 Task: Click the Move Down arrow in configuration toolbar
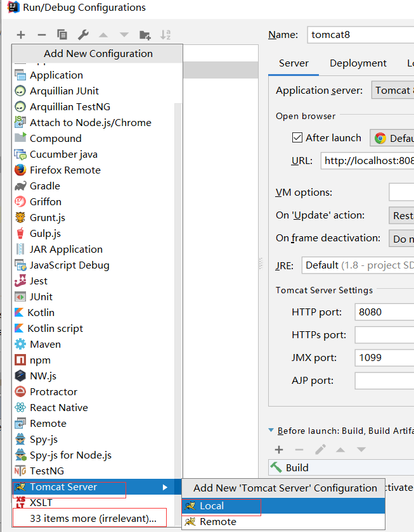coord(124,35)
